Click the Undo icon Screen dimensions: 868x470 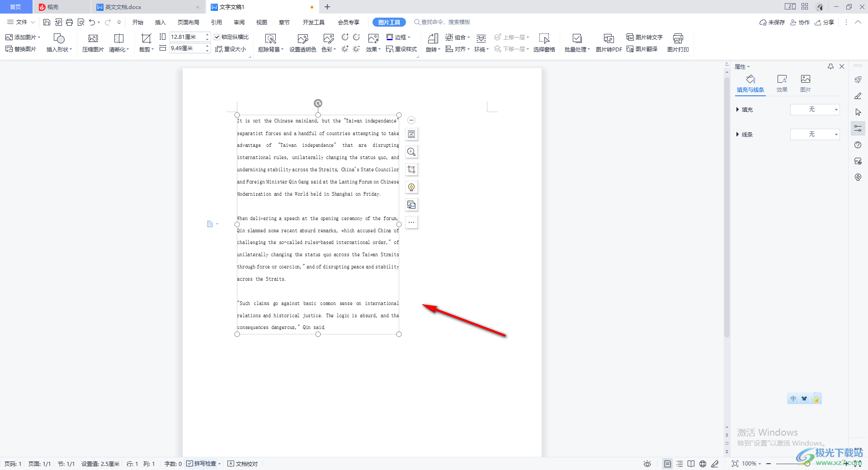[92, 22]
